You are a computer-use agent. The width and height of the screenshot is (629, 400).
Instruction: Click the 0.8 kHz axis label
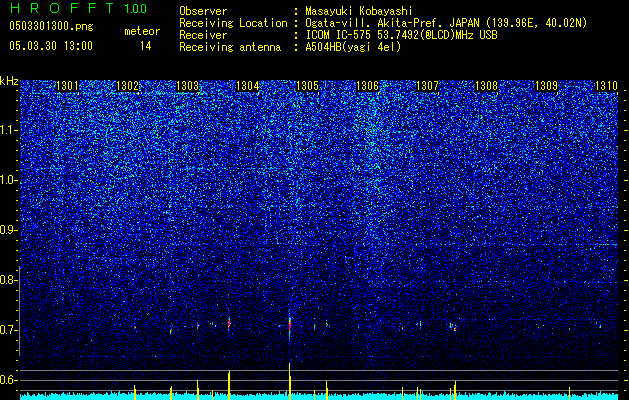[8, 280]
